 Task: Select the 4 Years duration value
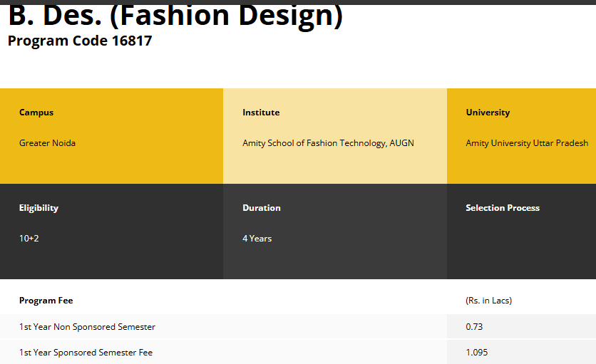(x=257, y=239)
